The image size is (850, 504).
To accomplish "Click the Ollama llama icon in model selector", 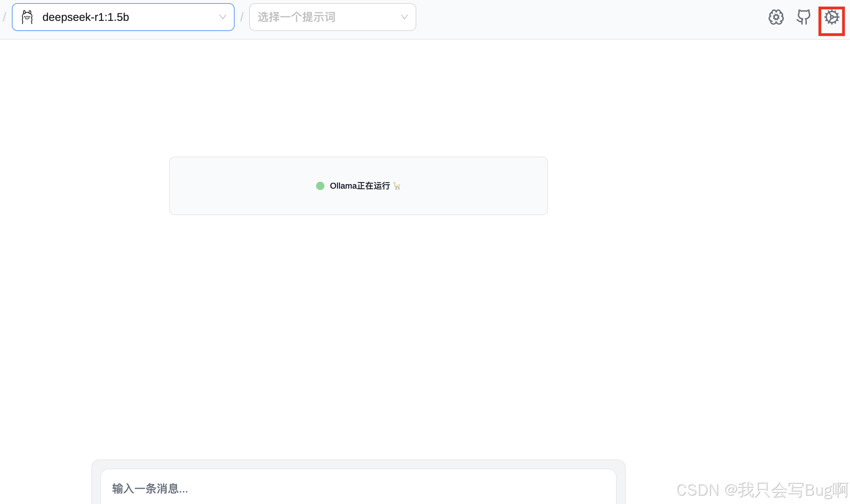I will click(x=27, y=17).
